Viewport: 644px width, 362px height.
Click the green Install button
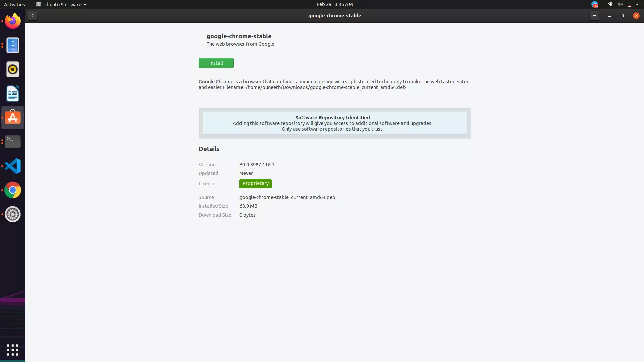click(x=216, y=63)
